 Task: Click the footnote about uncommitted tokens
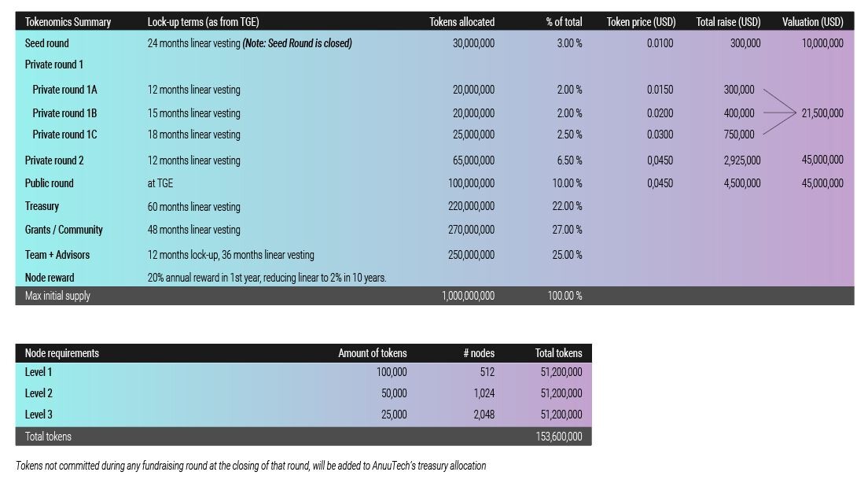tap(251, 466)
